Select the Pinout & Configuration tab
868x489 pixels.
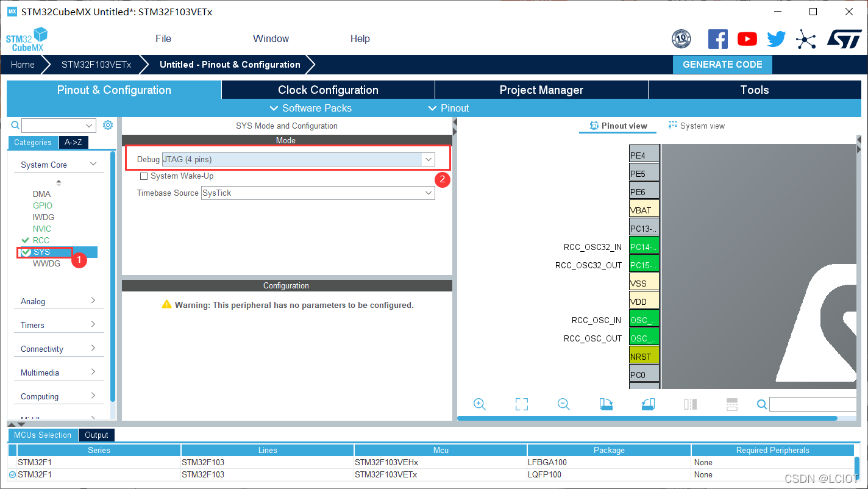(x=114, y=90)
